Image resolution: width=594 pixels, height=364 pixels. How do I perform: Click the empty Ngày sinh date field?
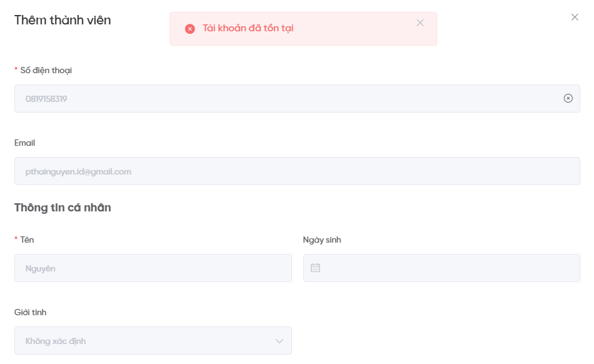447,268
